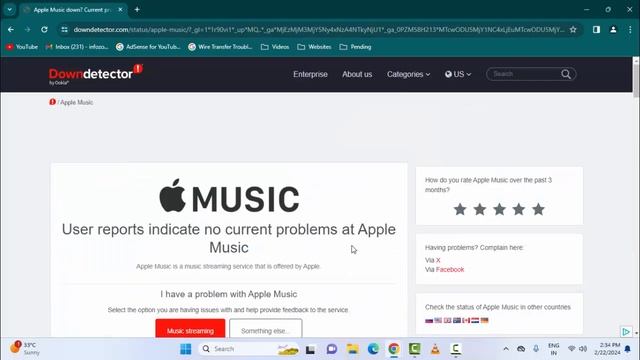The image size is (640, 360).
Task: Check status via Canada flag
Action: 466,320
